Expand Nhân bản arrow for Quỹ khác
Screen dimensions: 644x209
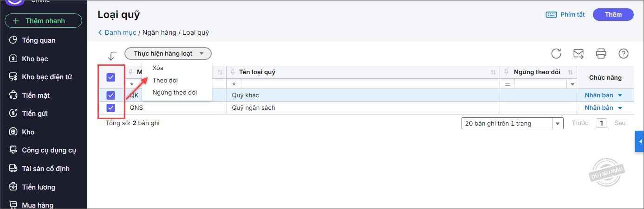(620, 95)
